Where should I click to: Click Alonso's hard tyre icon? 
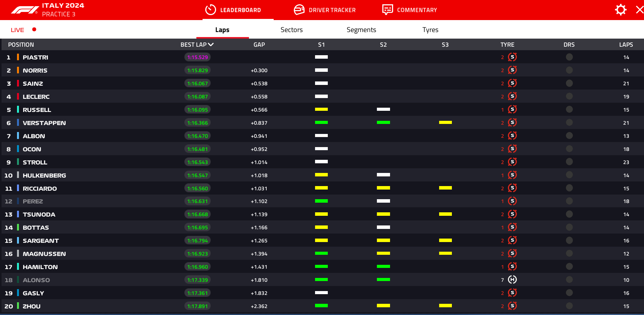(512, 280)
